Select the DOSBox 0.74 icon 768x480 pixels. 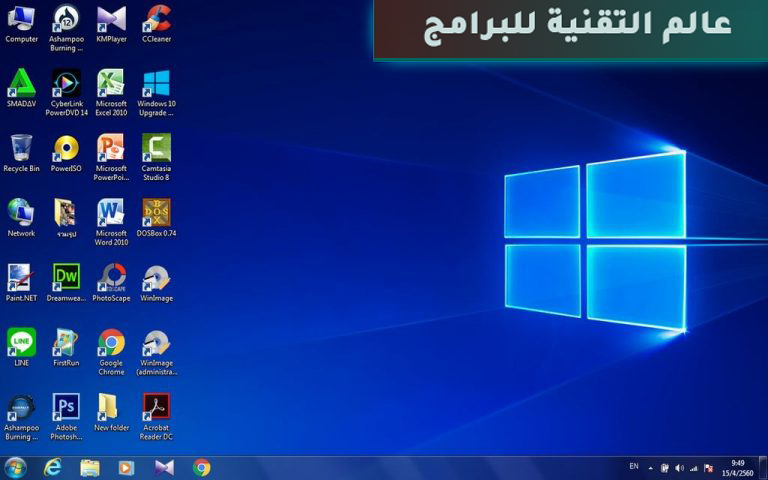pyautogui.click(x=156, y=218)
